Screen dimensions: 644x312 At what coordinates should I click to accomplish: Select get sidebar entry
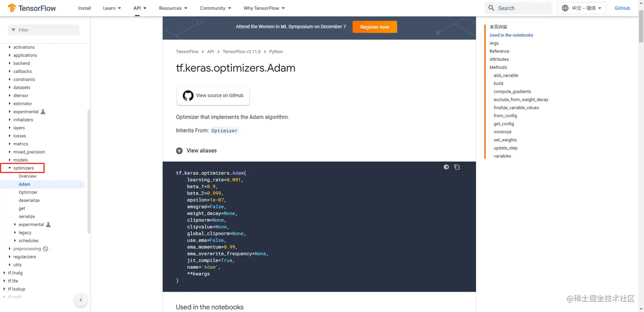[x=22, y=209]
